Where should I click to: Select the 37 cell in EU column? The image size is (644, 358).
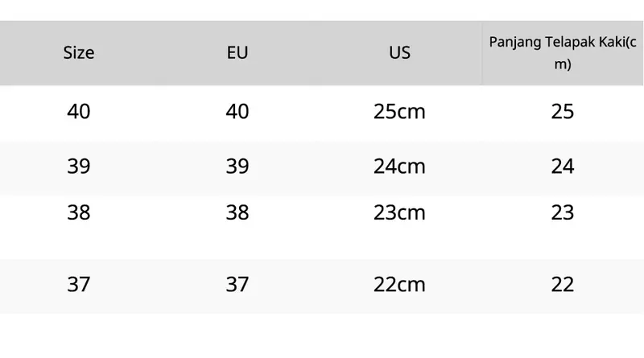click(x=237, y=284)
